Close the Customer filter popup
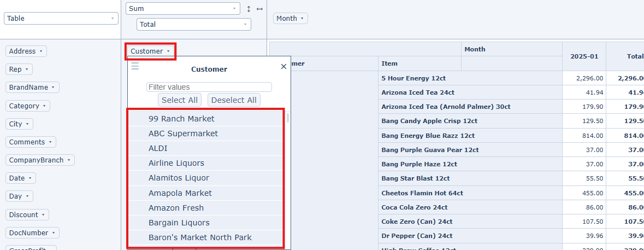This screenshot has width=644, height=250. (x=283, y=67)
